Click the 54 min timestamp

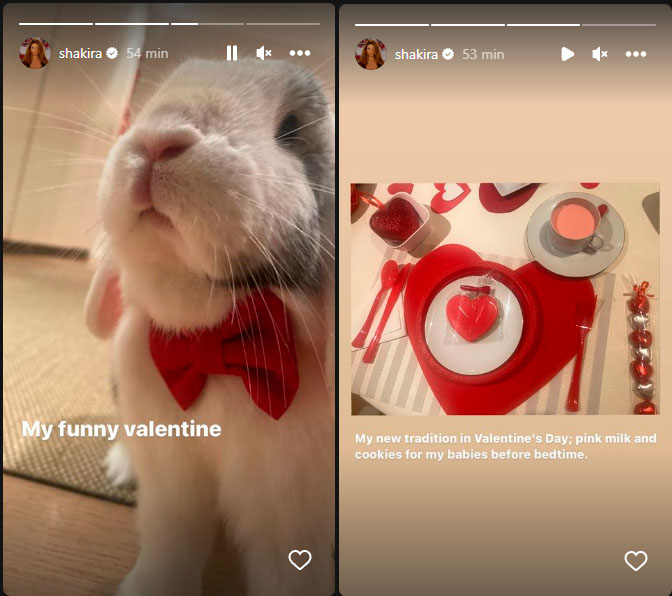click(147, 54)
